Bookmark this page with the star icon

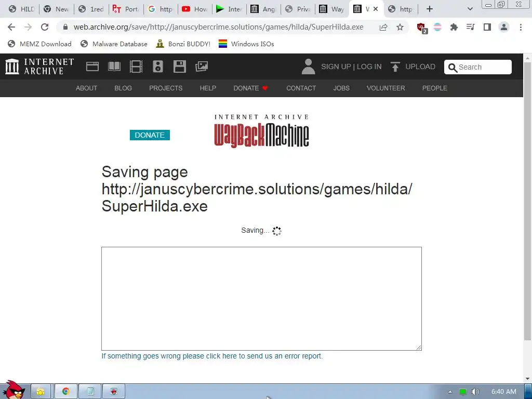tap(400, 27)
